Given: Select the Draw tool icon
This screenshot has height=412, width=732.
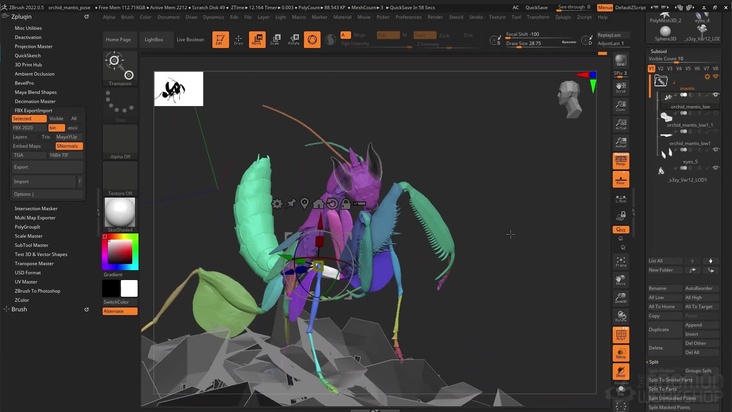Looking at the screenshot, I should [237, 39].
